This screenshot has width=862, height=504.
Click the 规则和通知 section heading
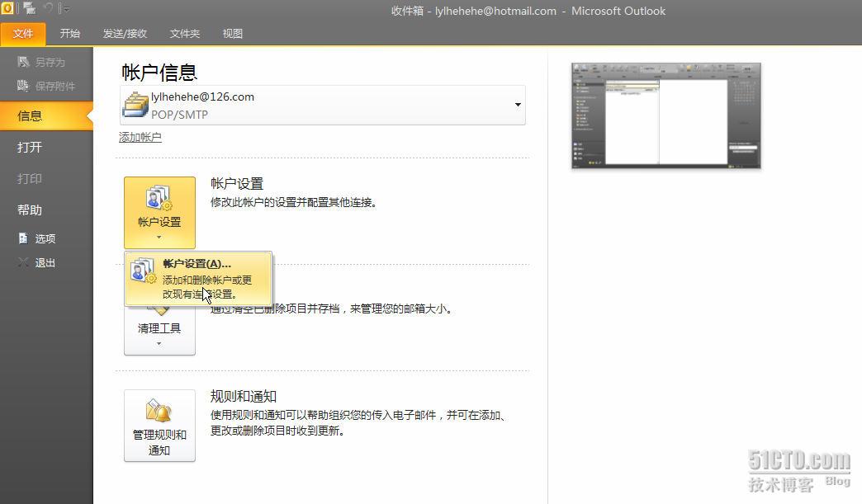(x=243, y=397)
